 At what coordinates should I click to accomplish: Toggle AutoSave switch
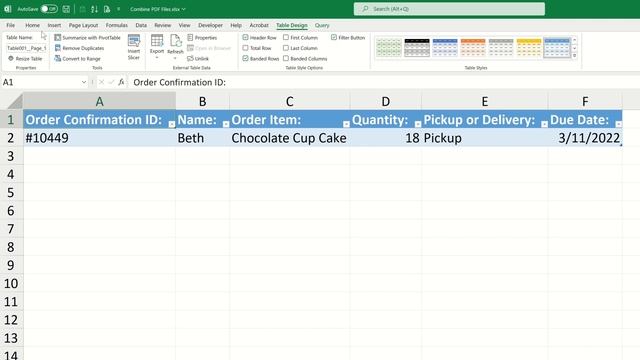tap(49, 9)
